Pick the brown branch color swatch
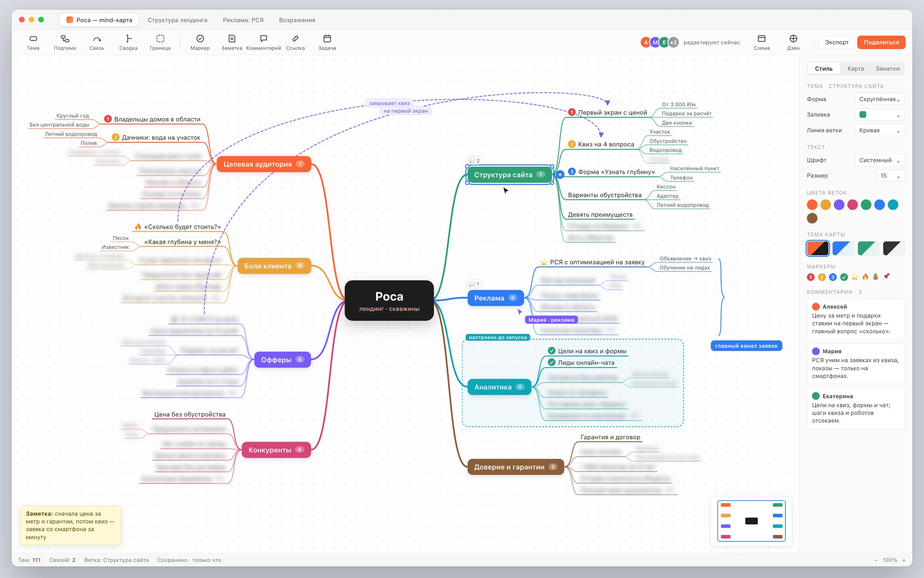 (812, 218)
